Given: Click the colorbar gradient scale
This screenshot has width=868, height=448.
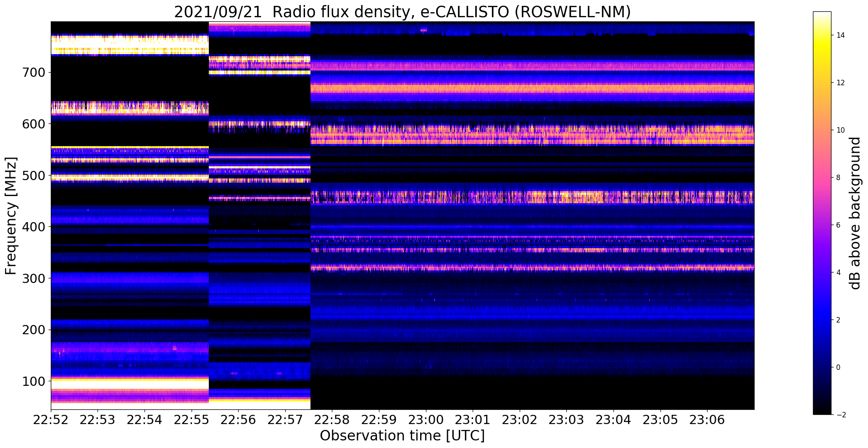Looking at the screenshot, I should pos(822,213).
